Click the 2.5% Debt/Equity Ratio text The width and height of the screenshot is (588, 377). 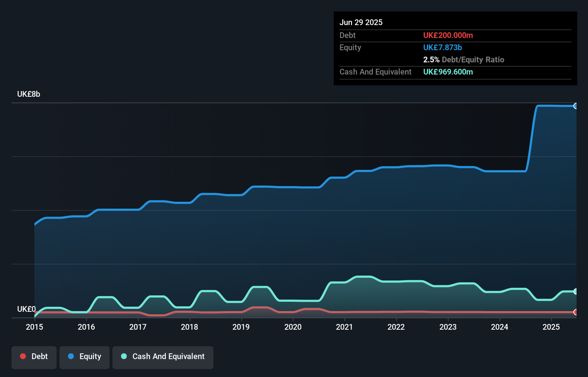464,59
